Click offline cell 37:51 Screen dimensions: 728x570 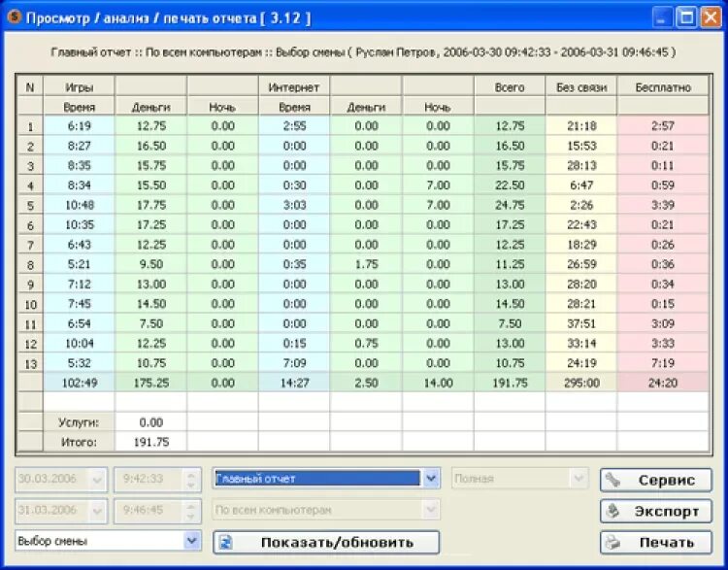[x=581, y=323]
